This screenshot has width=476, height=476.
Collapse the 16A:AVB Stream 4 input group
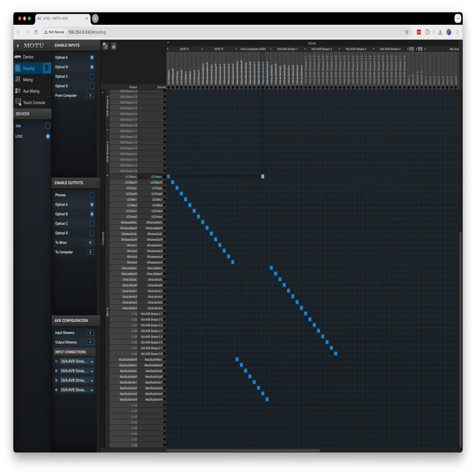[374, 49]
